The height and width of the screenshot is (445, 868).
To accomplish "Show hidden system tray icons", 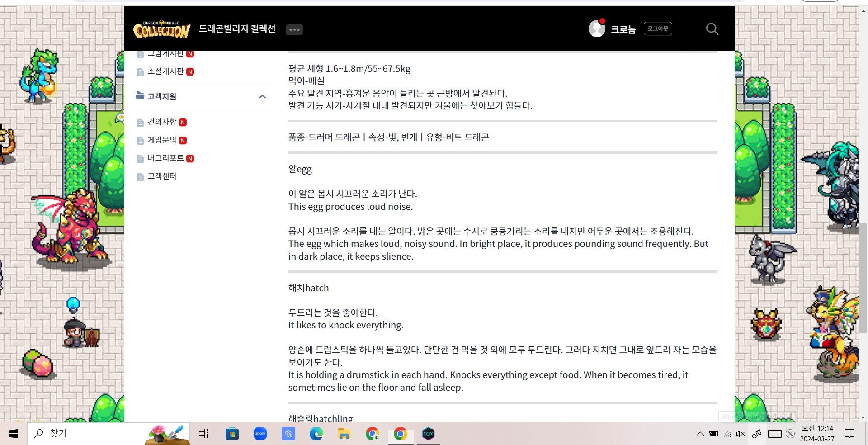I will [700, 434].
